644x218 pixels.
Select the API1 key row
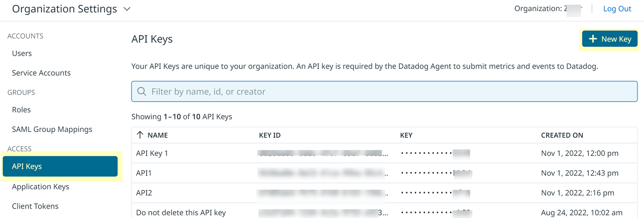point(144,173)
